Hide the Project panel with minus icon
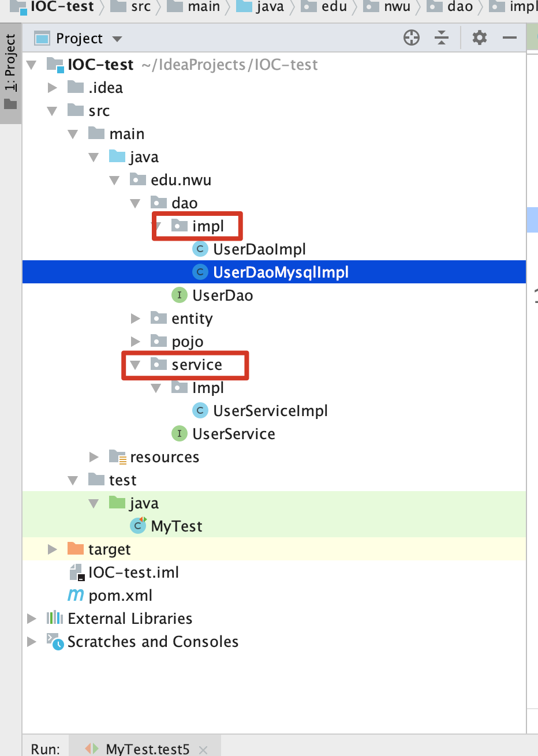This screenshot has height=756, width=538. click(x=510, y=38)
